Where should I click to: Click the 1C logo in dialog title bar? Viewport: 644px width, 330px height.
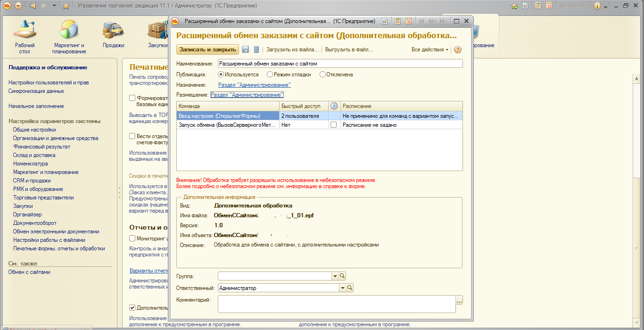(175, 21)
